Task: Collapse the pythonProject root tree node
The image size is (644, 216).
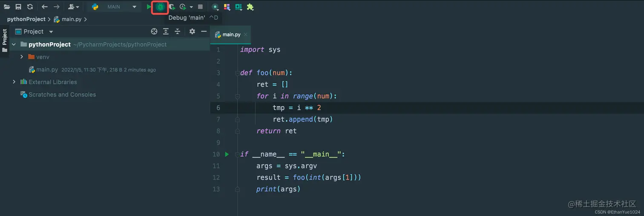Action: (14, 44)
